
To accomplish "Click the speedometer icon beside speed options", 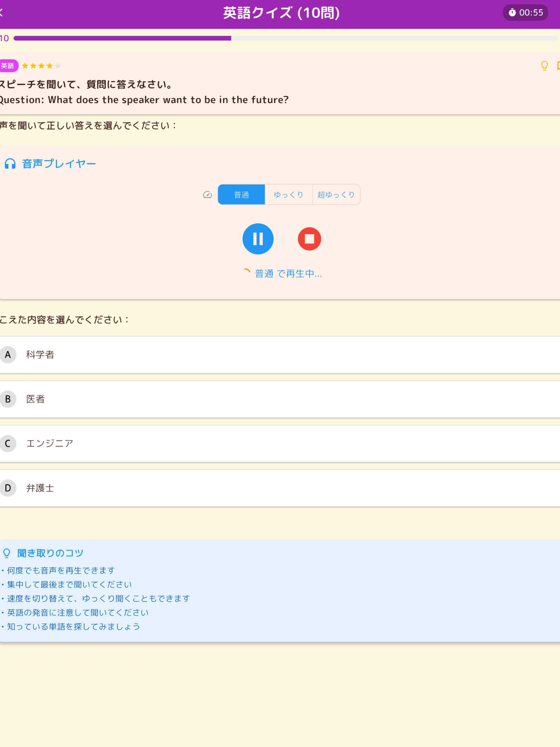I will pyautogui.click(x=207, y=195).
